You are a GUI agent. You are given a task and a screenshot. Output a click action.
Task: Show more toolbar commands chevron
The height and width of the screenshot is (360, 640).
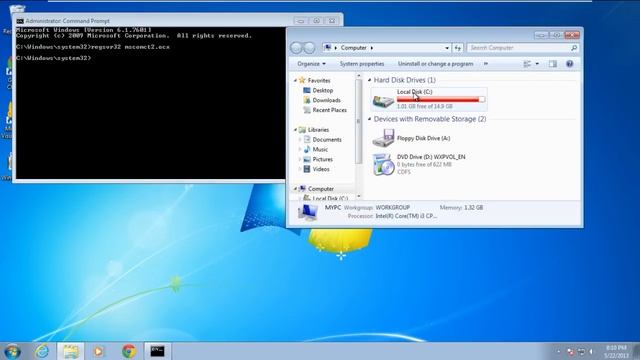point(486,64)
